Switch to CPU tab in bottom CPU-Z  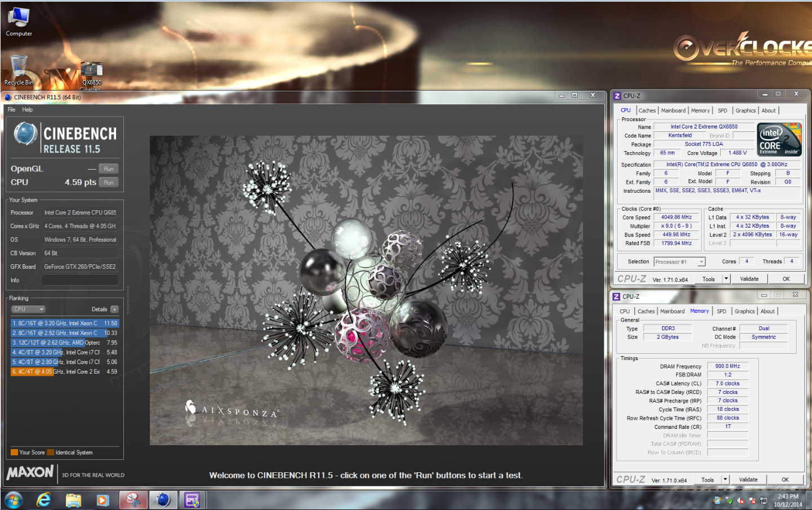tap(625, 311)
